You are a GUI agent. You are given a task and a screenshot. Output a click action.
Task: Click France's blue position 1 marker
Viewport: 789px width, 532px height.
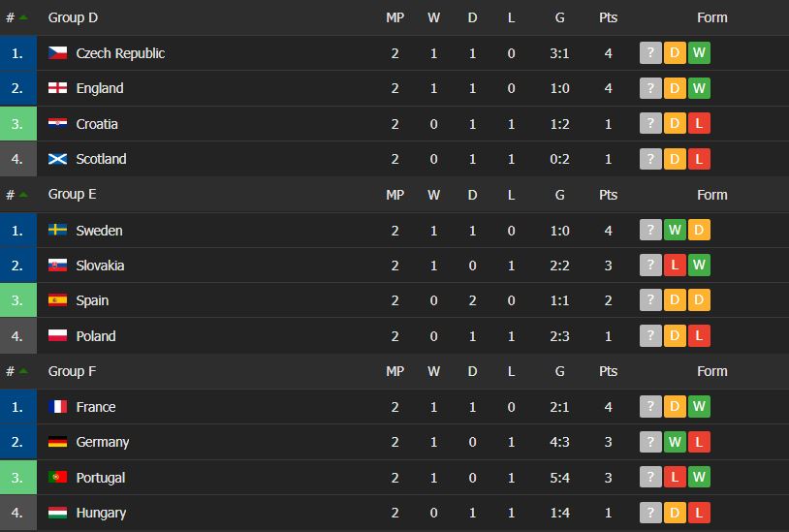coord(18,406)
